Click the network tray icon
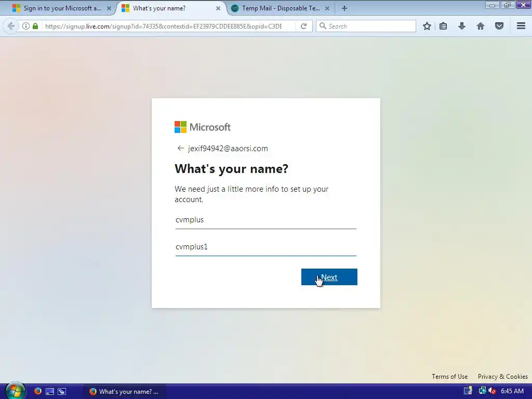 tap(482, 391)
